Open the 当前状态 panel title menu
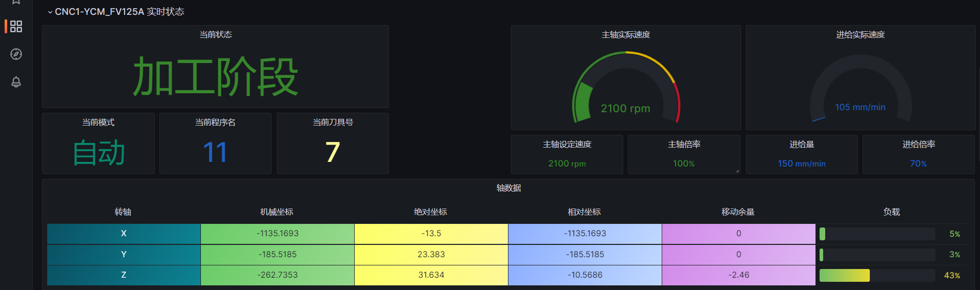The height and width of the screenshot is (290, 980). tap(215, 34)
